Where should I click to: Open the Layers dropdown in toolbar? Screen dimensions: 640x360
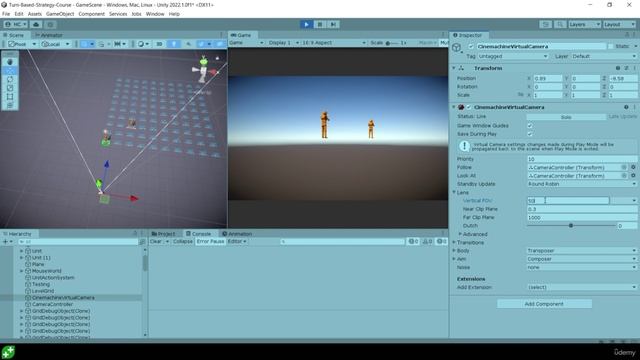pyautogui.click(x=584, y=24)
